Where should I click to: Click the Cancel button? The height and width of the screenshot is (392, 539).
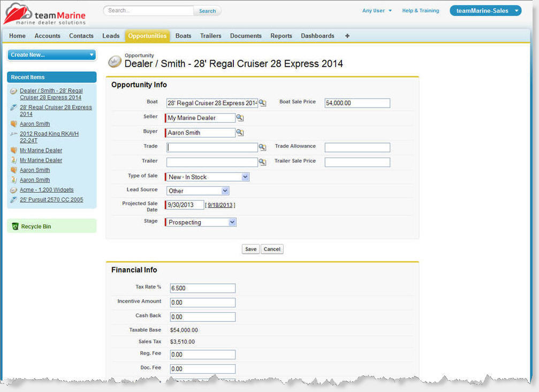(x=272, y=249)
